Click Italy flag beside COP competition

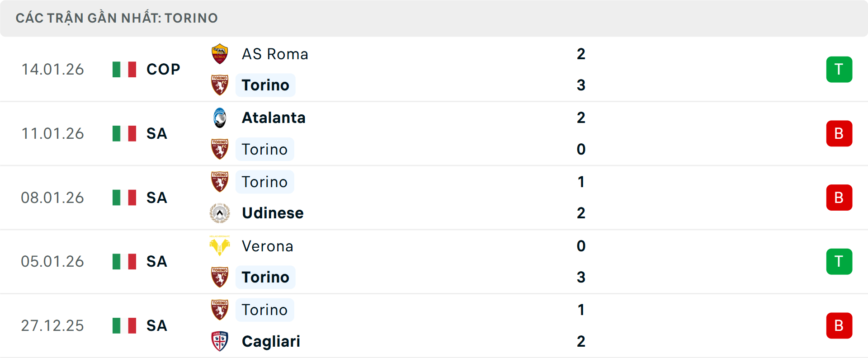point(124,70)
